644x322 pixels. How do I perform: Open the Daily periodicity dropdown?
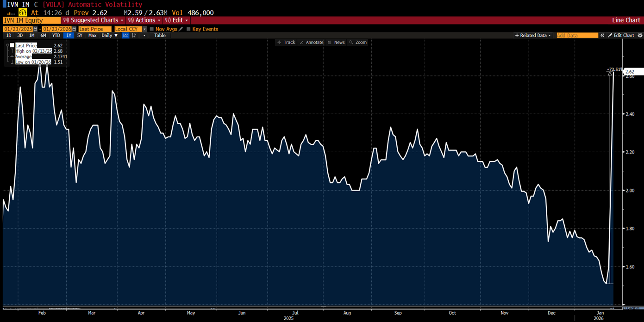tap(110, 36)
